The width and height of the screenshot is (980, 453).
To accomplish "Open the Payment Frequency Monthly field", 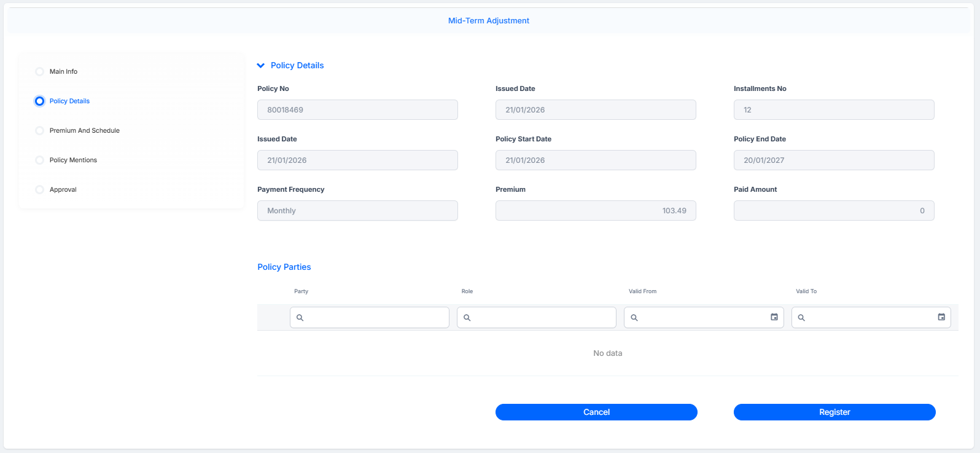I will pyautogui.click(x=357, y=210).
